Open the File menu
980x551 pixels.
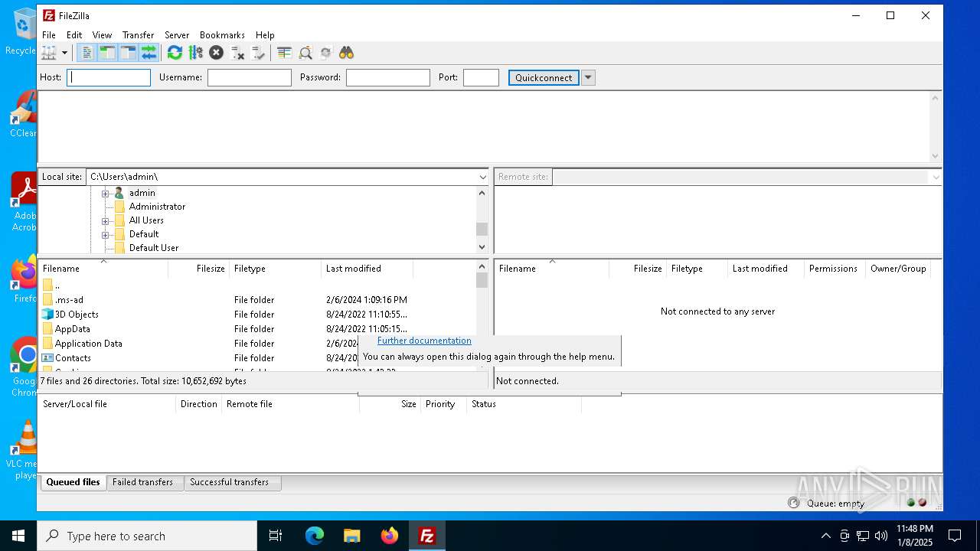49,35
